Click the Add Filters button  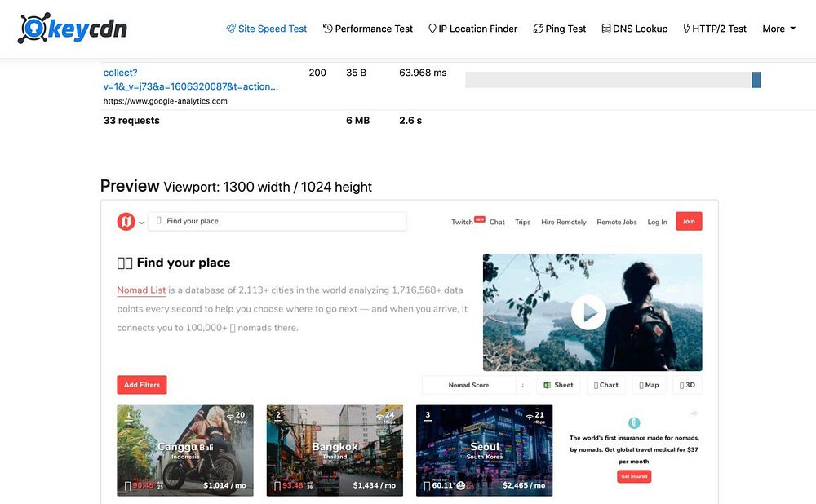pos(141,385)
